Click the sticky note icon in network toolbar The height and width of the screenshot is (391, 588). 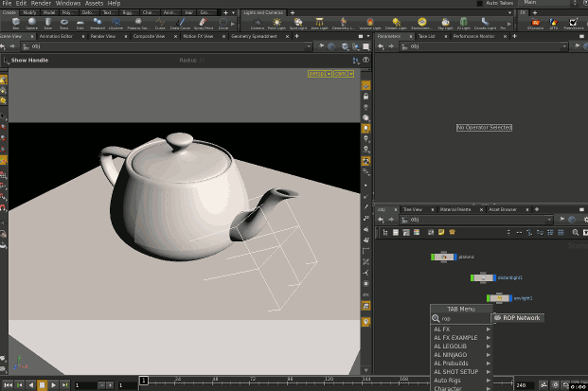pyautogui.click(x=441, y=233)
